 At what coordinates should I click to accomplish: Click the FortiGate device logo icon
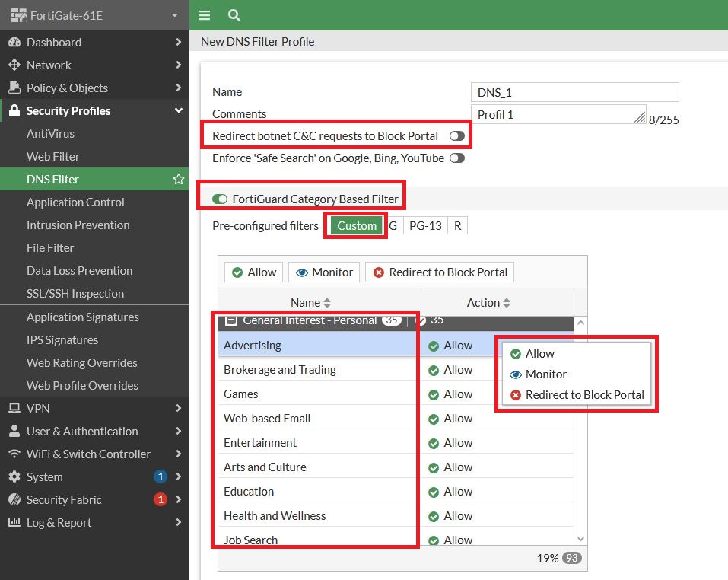click(18, 15)
